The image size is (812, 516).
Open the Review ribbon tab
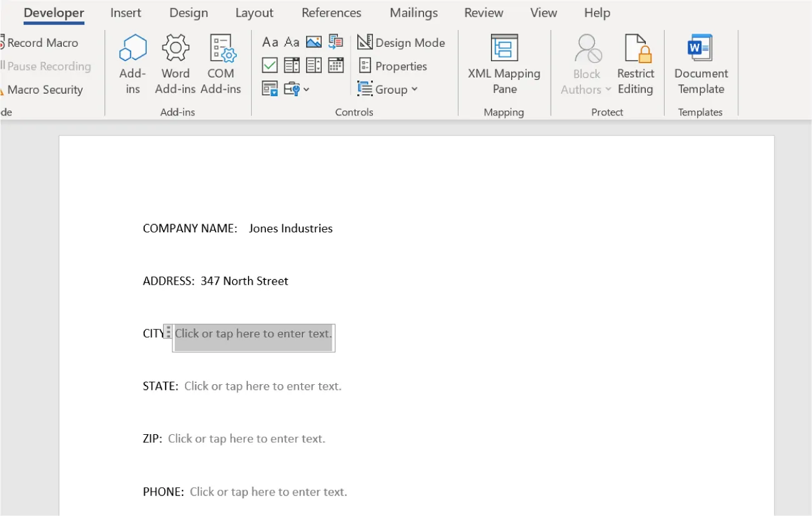[x=483, y=12]
